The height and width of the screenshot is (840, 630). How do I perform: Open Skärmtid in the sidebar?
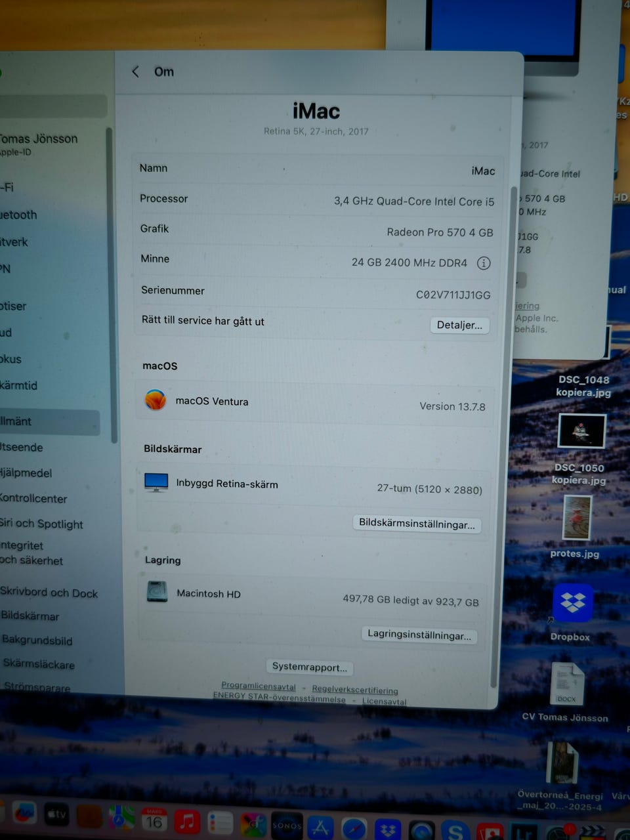point(19,385)
